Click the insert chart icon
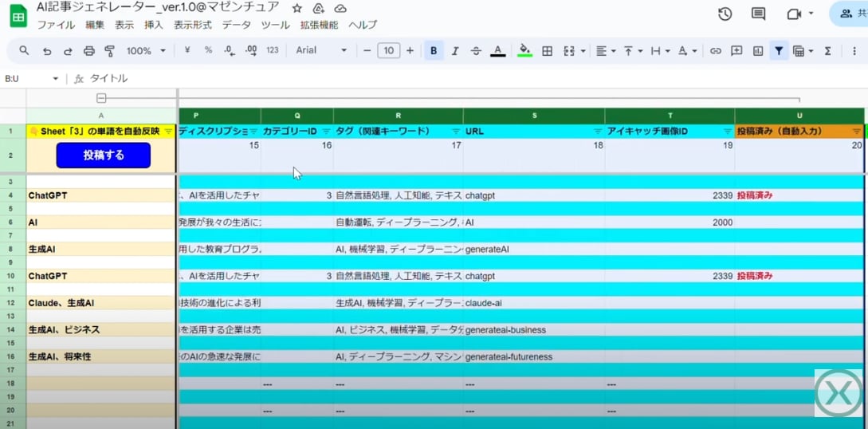The height and width of the screenshot is (429, 868). click(758, 51)
